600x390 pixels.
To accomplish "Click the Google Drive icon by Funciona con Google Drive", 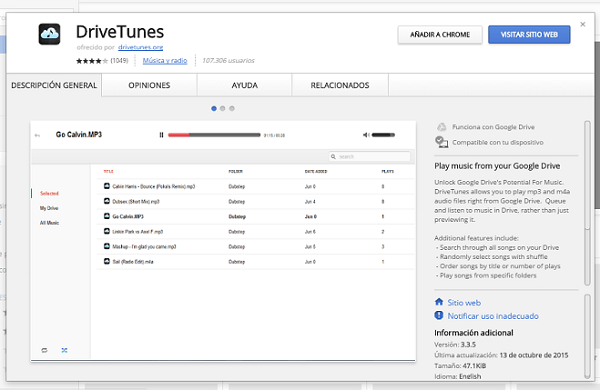I will [442, 127].
